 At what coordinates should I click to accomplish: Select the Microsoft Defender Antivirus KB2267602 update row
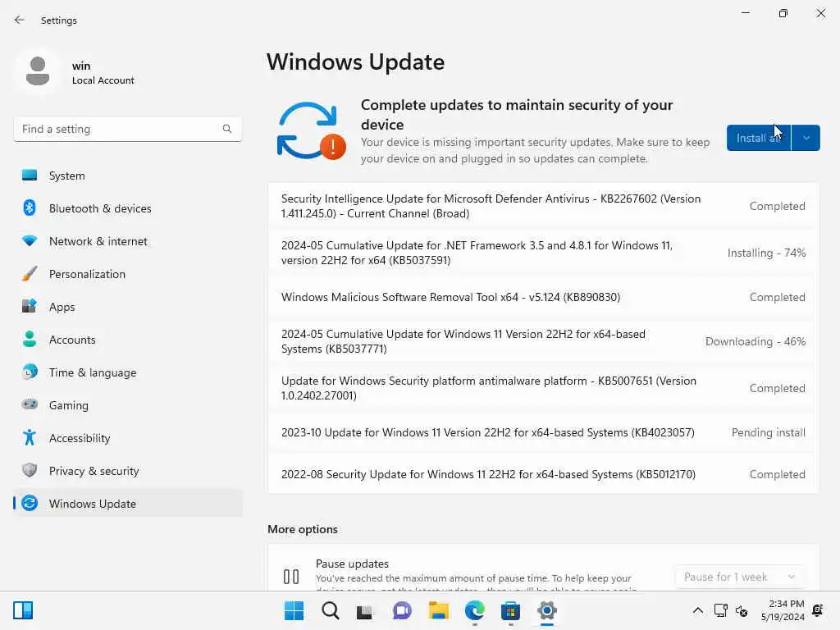coord(543,206)
